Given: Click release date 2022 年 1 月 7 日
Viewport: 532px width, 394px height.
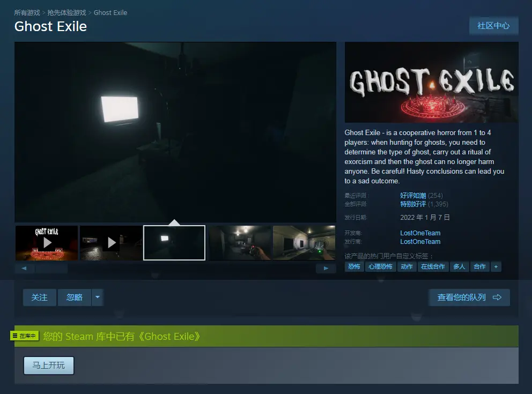Looking at the screenshot, I should point(425,217).
